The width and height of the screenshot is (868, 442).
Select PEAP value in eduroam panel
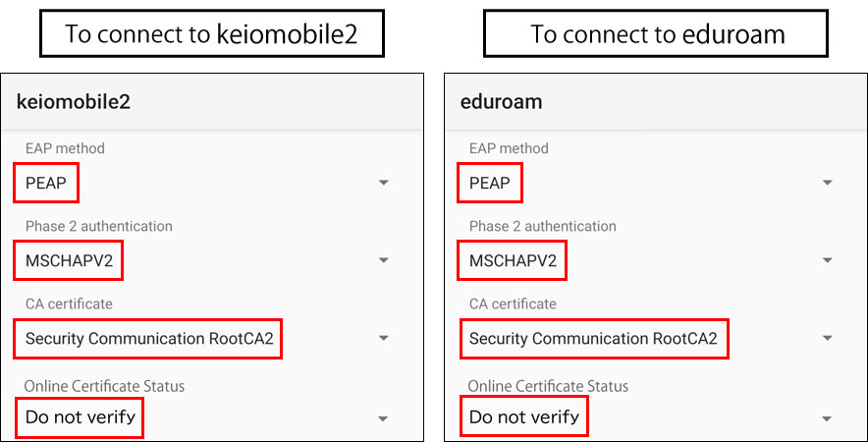(490, 183)
